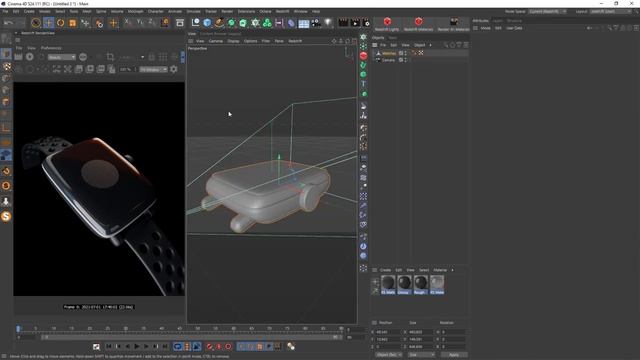The image size is (640, 360).
Task: Toggle Autokeying in the timeline controls
Action: tap(219, 347)
